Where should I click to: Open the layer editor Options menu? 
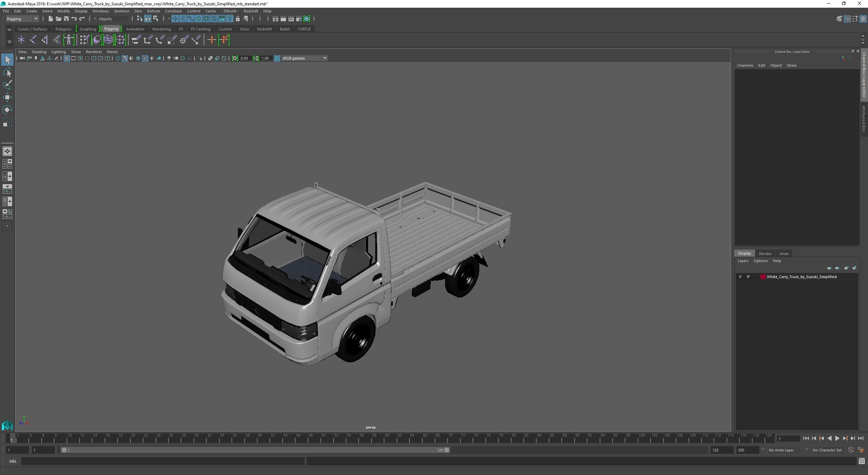[760, 261]
